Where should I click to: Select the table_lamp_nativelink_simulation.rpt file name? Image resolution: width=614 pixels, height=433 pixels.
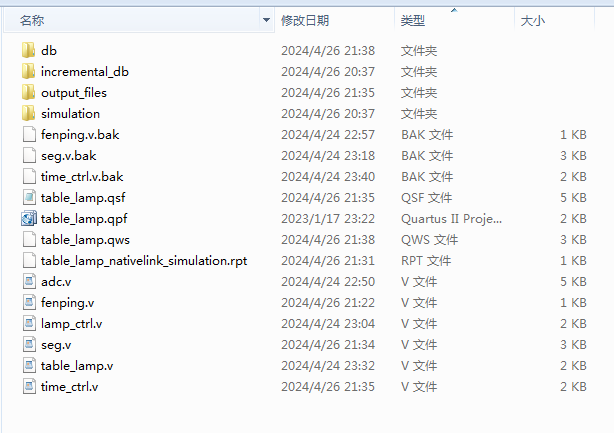144,261
